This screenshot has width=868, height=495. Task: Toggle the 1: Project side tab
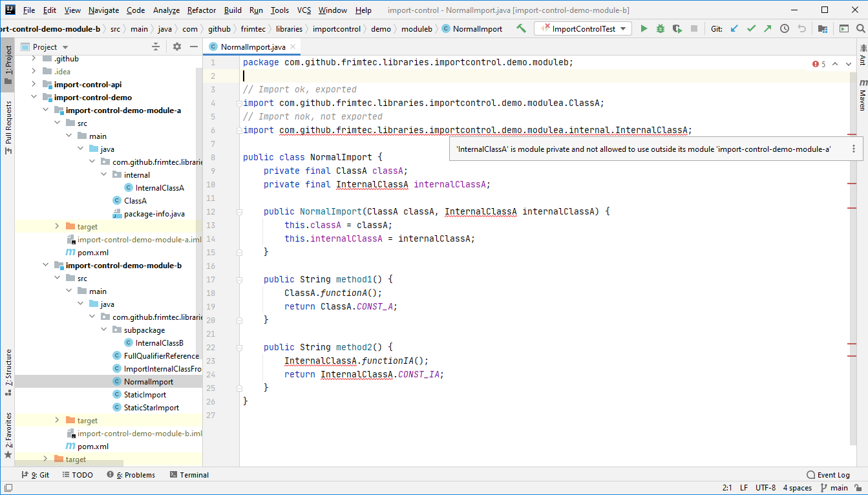8,65
